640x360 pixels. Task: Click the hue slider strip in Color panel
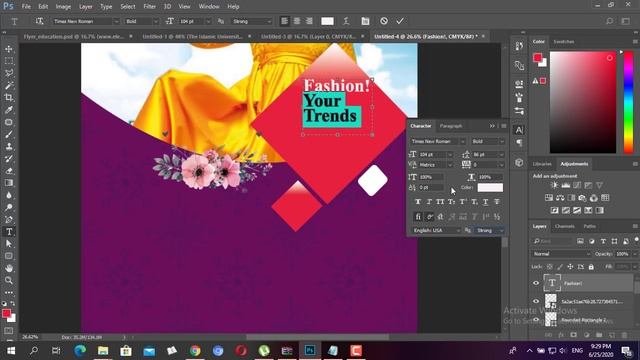click(629, 103)
